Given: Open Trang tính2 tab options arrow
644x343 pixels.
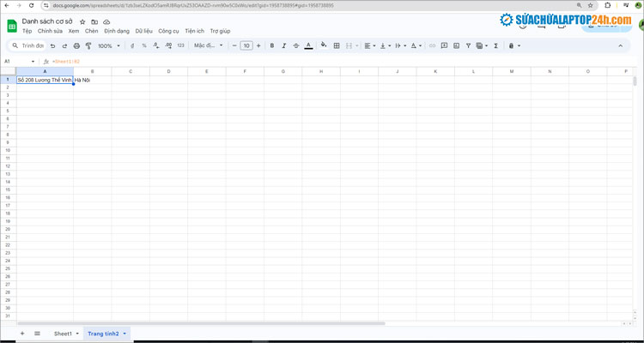Looking at the screenshot, I should (125, 334).
